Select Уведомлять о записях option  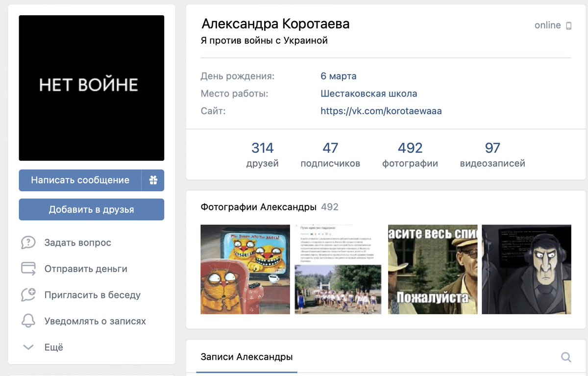[95, 321]
